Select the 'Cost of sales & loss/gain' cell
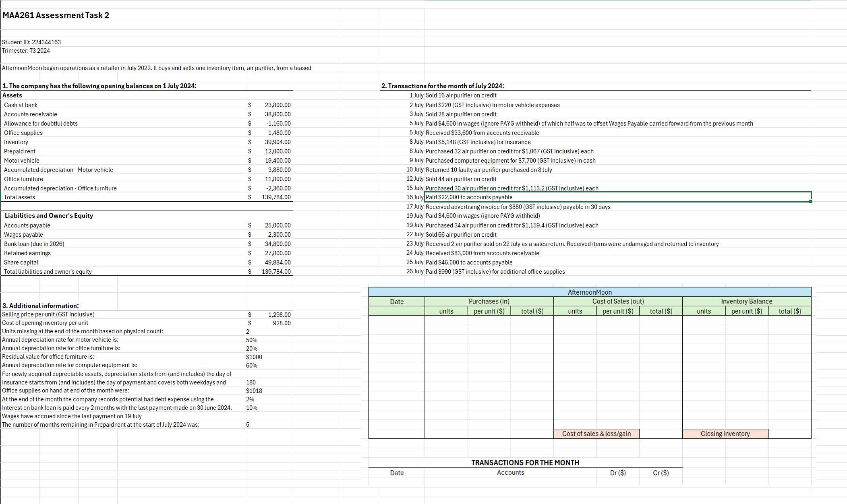Screen dimensions: 847x504 [596, 434]
